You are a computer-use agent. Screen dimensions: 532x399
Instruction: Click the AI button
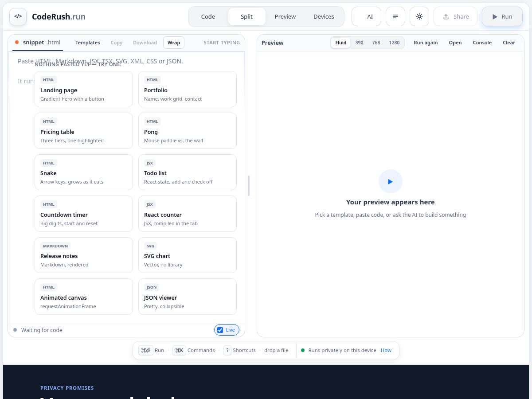[366, 16]
